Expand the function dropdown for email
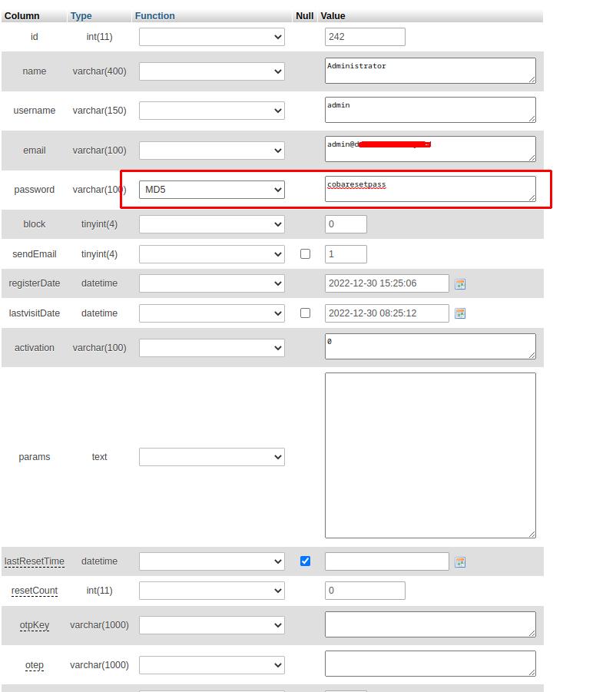 coord(211,151)
